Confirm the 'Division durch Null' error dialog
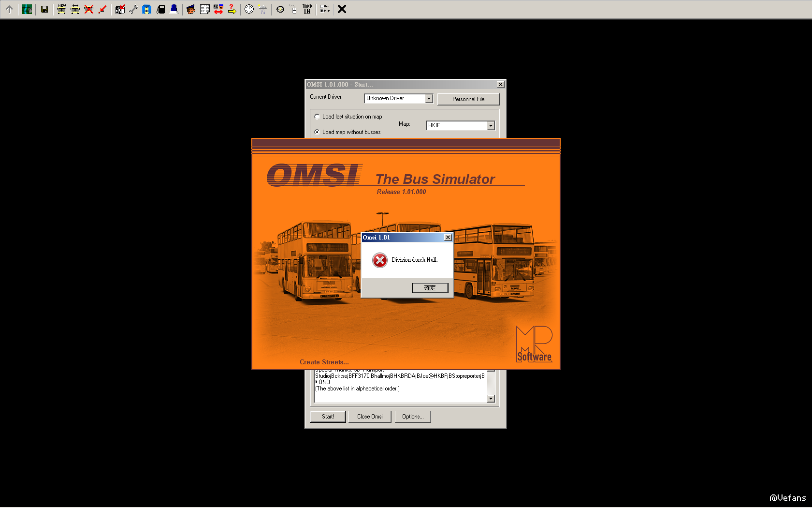Viewport: 812px width, 508px height. pos(430,288)
